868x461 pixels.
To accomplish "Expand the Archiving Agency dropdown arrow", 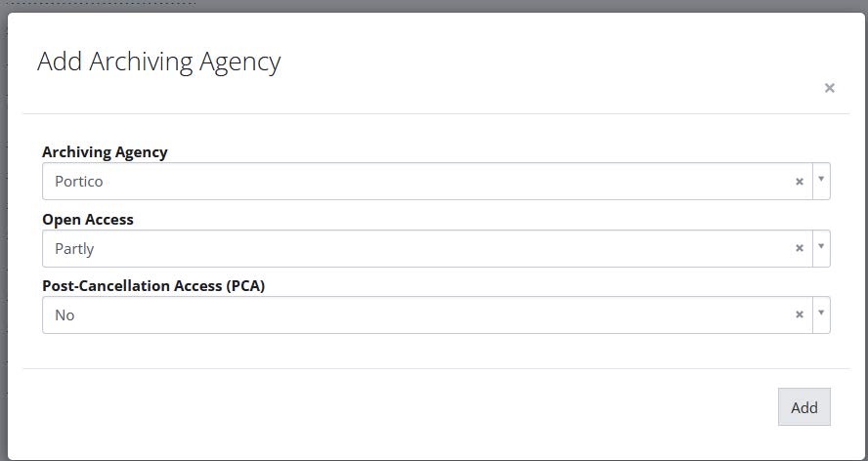I will [821, 181].
